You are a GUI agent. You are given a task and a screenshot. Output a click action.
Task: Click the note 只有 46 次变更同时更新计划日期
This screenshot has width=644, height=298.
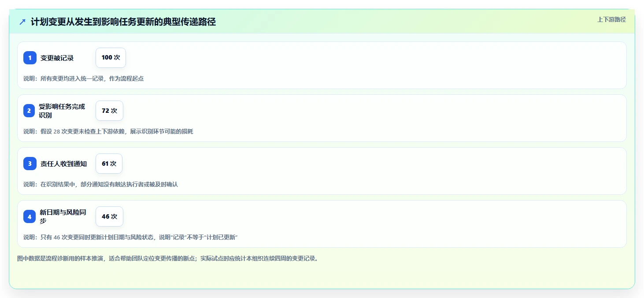(131, 237)
